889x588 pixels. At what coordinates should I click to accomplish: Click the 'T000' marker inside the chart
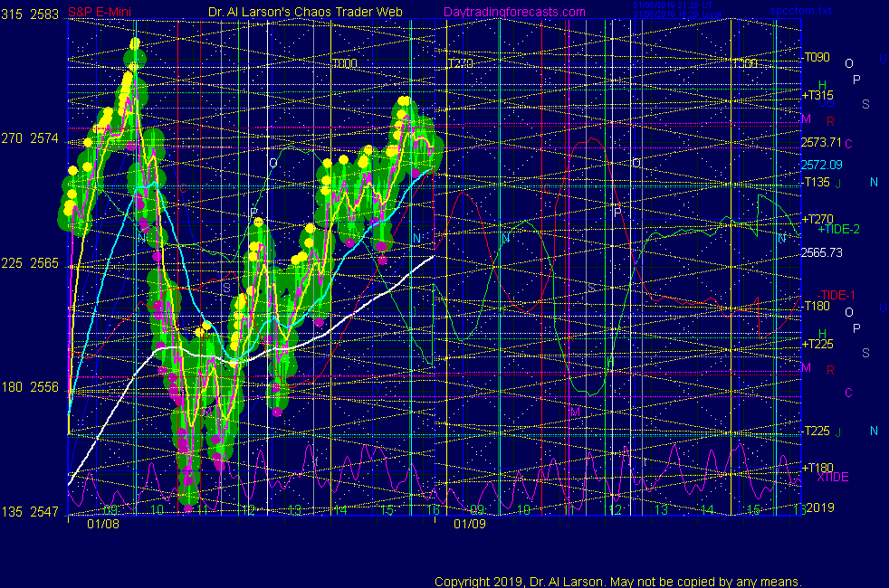tap(345, 63)
